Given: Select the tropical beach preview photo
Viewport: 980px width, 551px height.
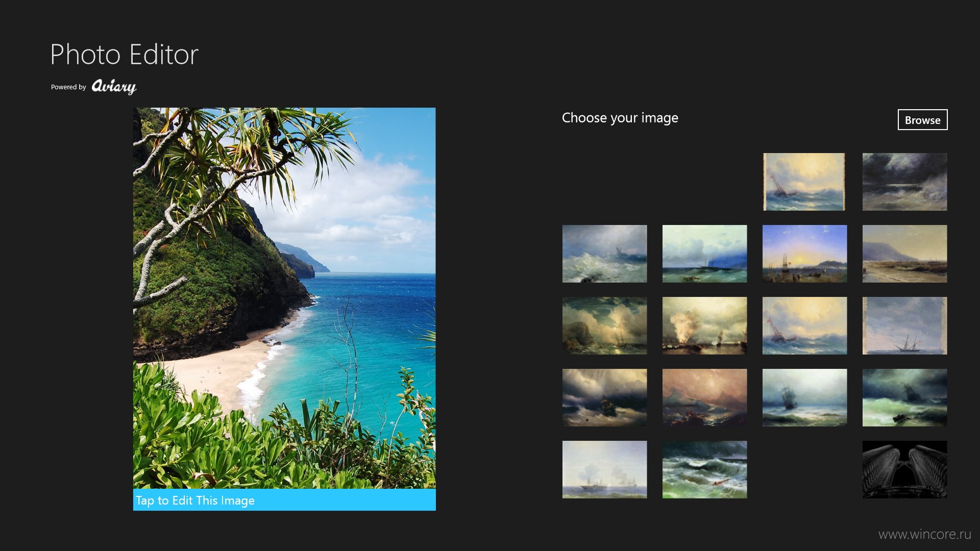Looking at the screenshot, I should 284,298.
